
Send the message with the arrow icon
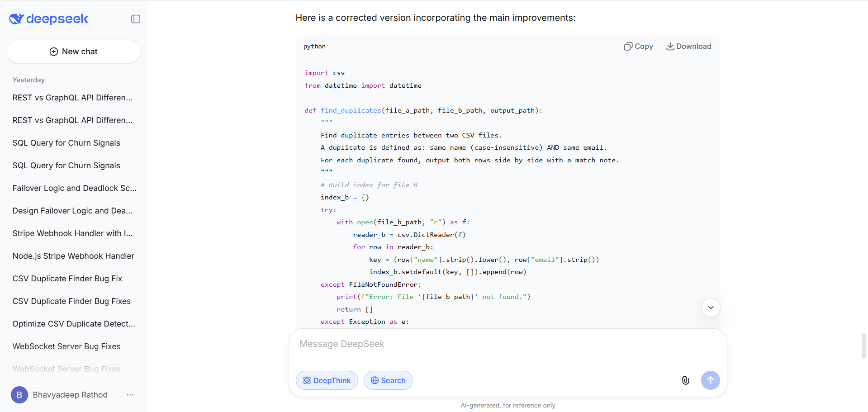point(710,380)
